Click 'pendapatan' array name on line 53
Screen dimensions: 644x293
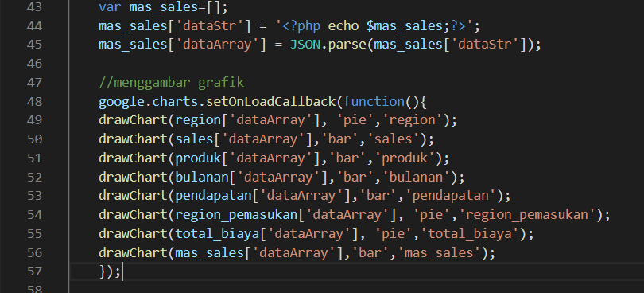pyautogui.click(x=213, y=196)
